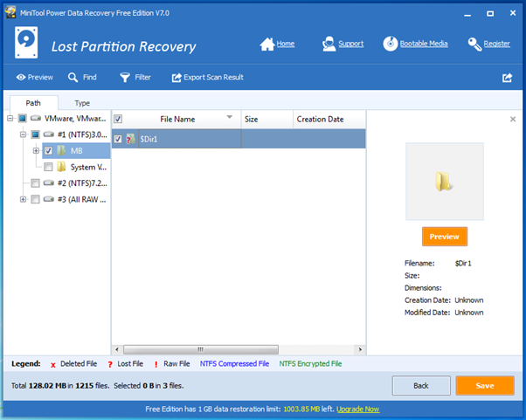Click the Upgrade Now link
This screenshot has width=526, height=420.
click(x=357, y=409)
